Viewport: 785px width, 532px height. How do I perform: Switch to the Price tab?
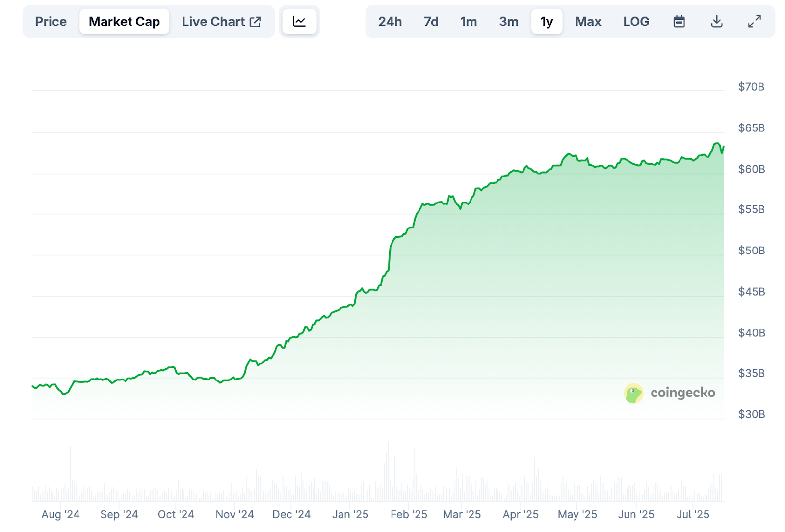point(51,22)
